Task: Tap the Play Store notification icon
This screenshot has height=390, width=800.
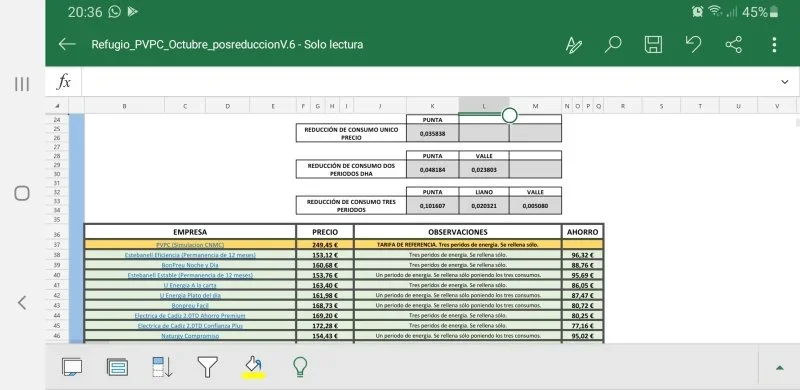Action: point(133,12)
